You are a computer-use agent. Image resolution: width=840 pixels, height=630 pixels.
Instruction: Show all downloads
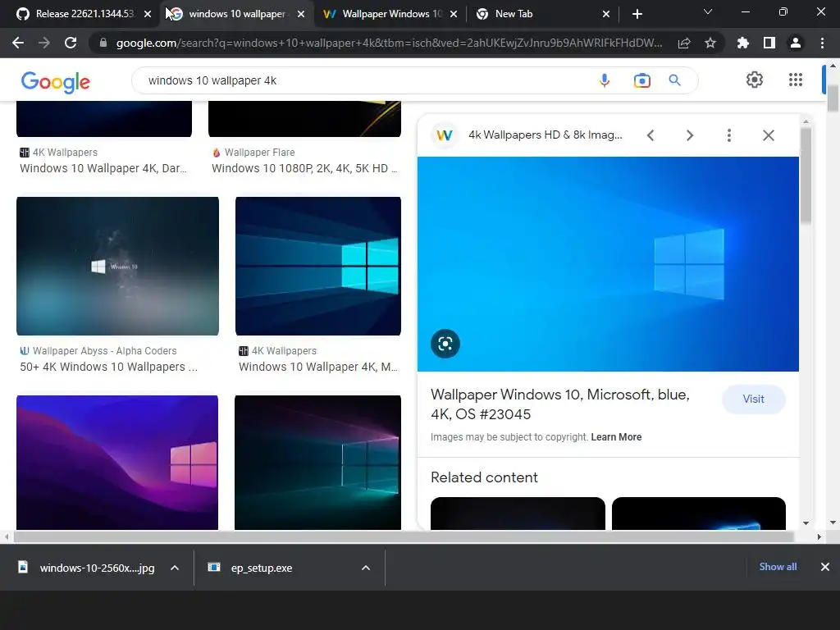[778, 567]
